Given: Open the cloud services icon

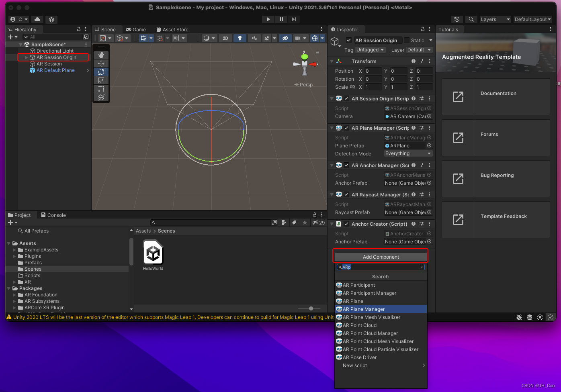Looking at the screenshot, I should click(x=37, y=19).
